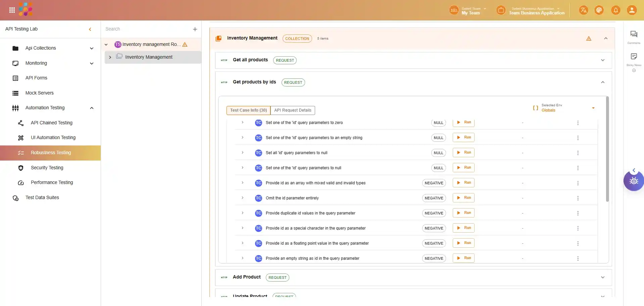
Task: Click the theme palette icon in header
Action: tap(599, 10)
